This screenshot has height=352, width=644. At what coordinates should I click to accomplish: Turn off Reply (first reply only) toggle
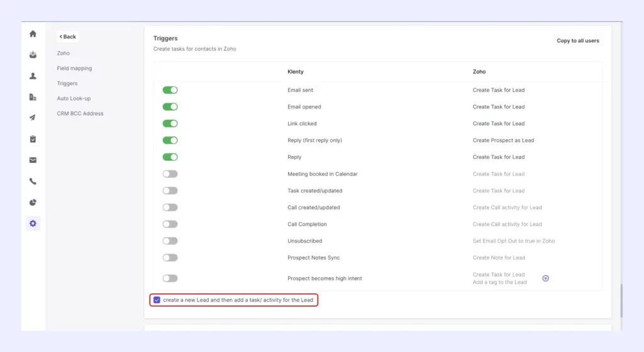coord(170,140)
